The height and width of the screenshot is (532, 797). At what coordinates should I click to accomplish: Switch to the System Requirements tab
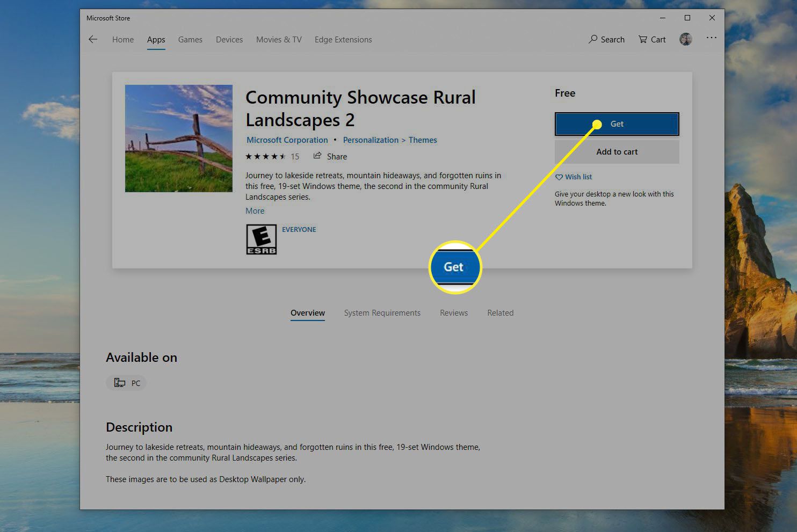[382, 313]
